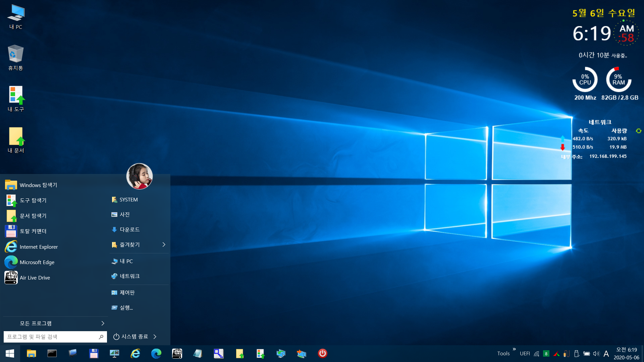The width and height of the screenshot is (644, 362).
Task: Click the Tools toolbar label
Action: coord(503,354)
